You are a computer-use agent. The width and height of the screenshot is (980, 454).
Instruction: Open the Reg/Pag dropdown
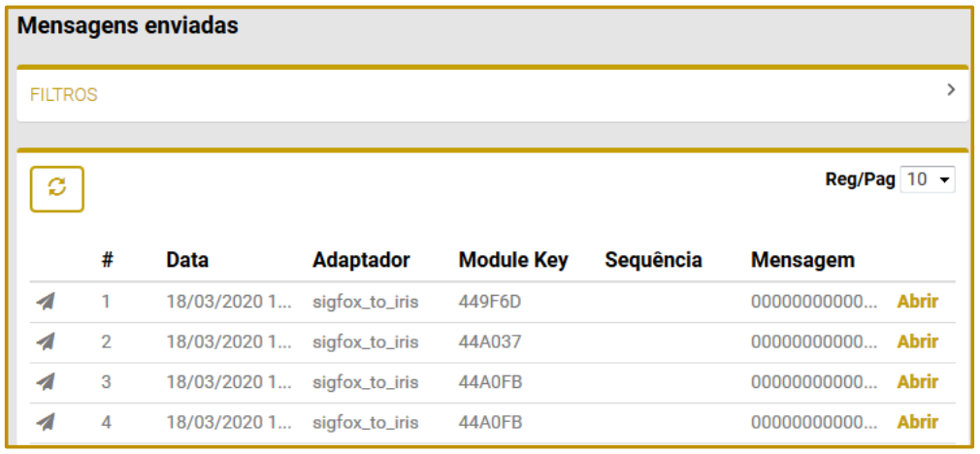pyautogui.click(x=928, y=180)
